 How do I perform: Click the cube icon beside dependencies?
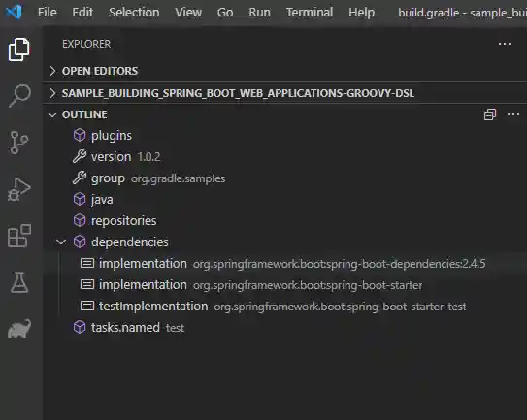tap(80, 242)
